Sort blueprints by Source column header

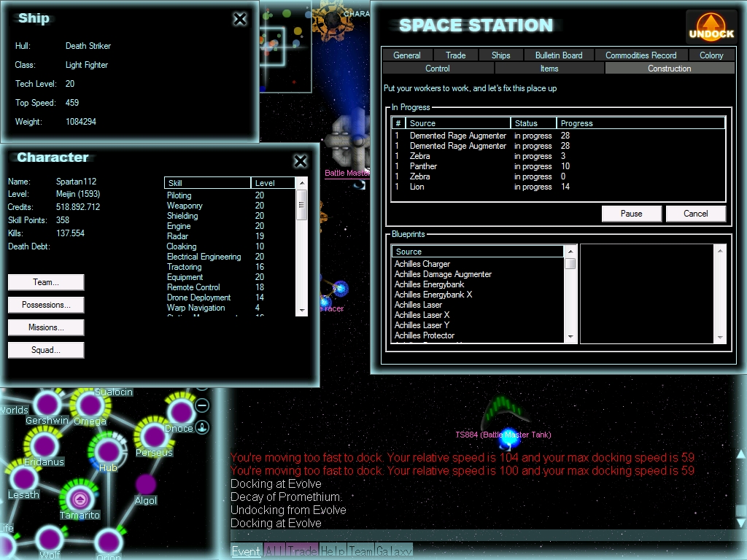point(478,252)
